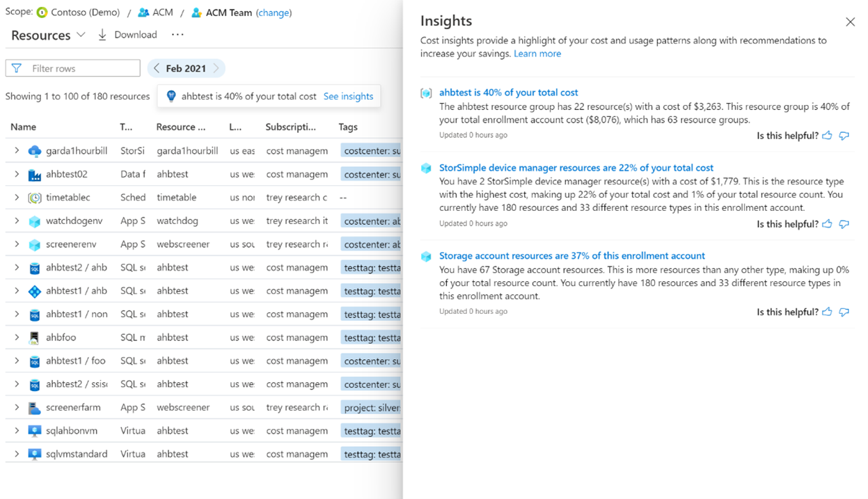Open the StorSimple device manager insight title
868x499 pixels.
click(x=576, y=168)
